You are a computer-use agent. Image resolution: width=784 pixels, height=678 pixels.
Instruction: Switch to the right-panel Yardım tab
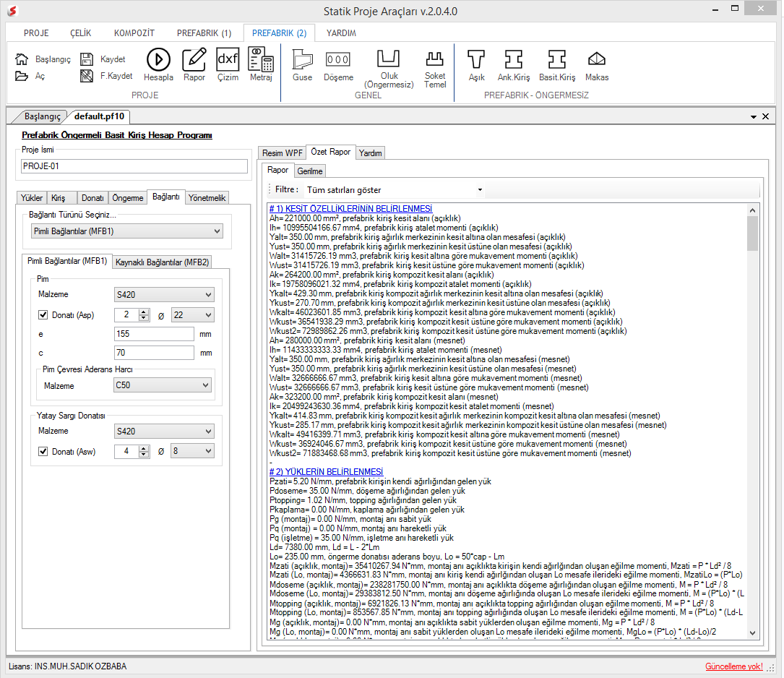click(x=370, y=153)
